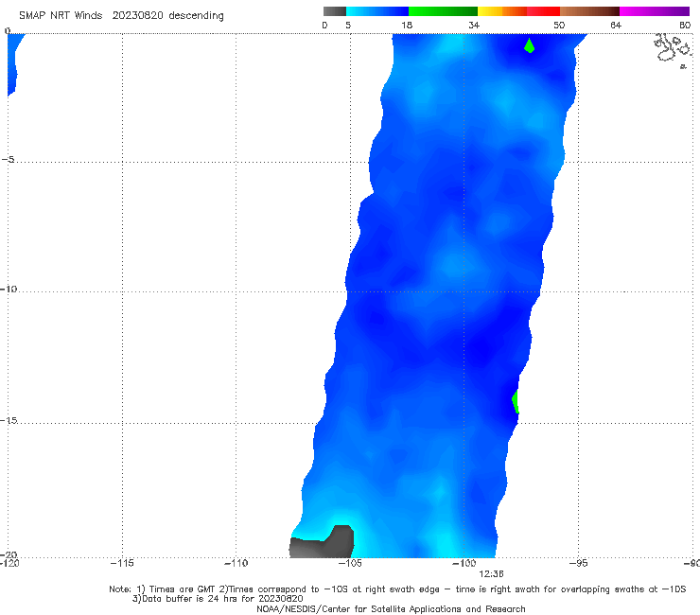Click the "-110" longitude axis label
This screenshot has height=615, width=700.
(236, 563)
